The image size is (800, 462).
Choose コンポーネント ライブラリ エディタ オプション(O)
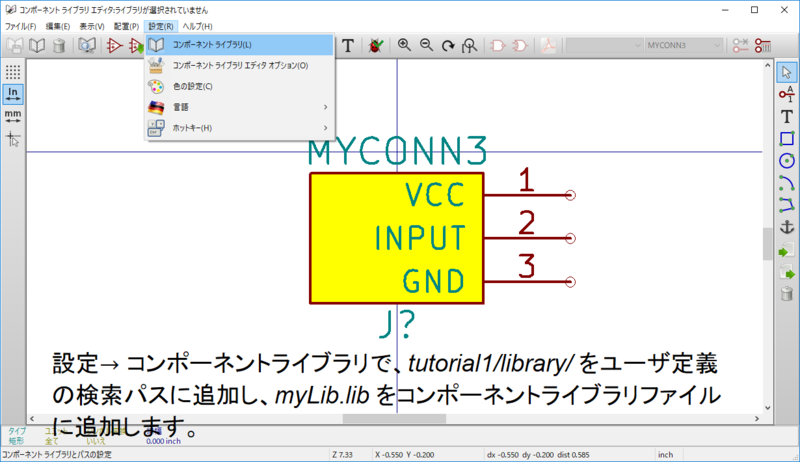click(x=239, y=66)
